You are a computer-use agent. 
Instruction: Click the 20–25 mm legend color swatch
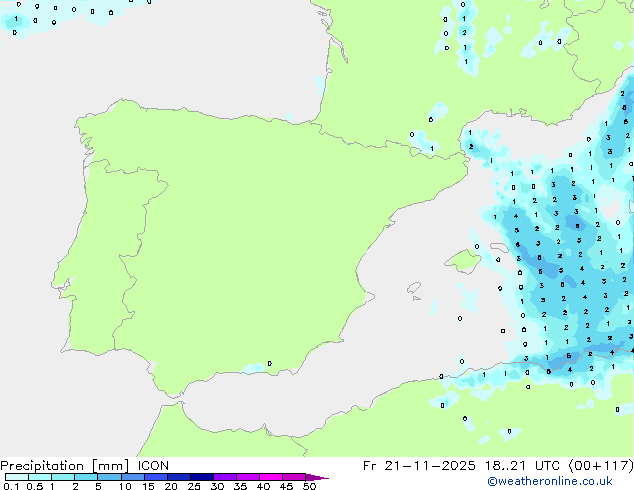tap(178, 477)
